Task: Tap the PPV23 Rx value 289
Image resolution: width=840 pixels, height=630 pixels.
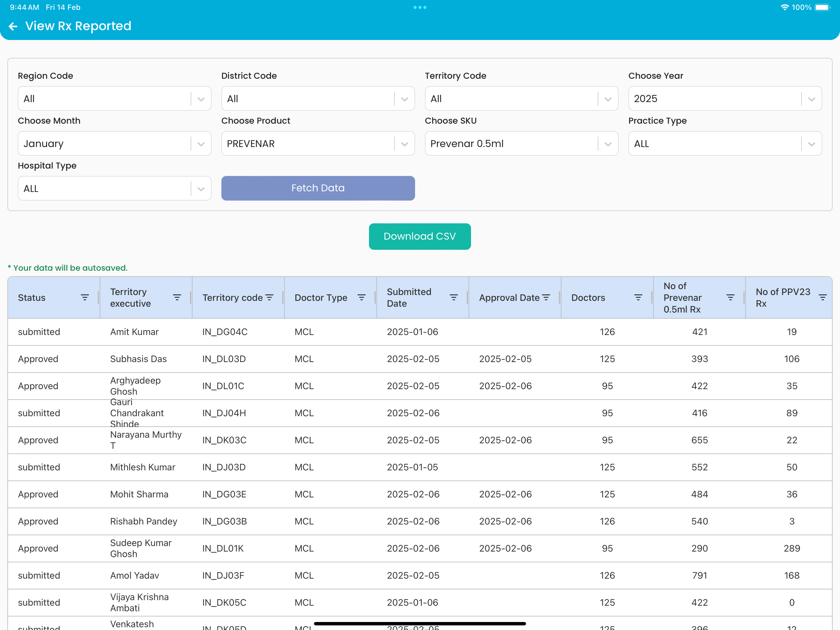Action: pos(792,548)
